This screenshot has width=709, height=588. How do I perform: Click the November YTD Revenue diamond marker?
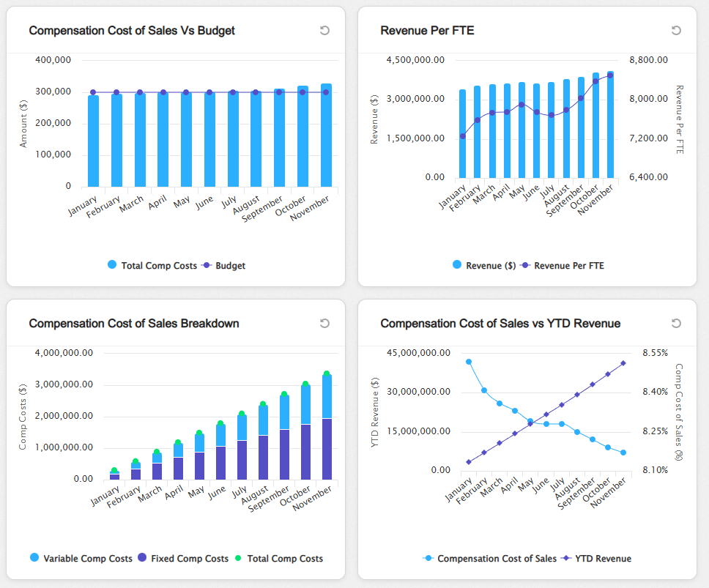(x=623, y=363)
